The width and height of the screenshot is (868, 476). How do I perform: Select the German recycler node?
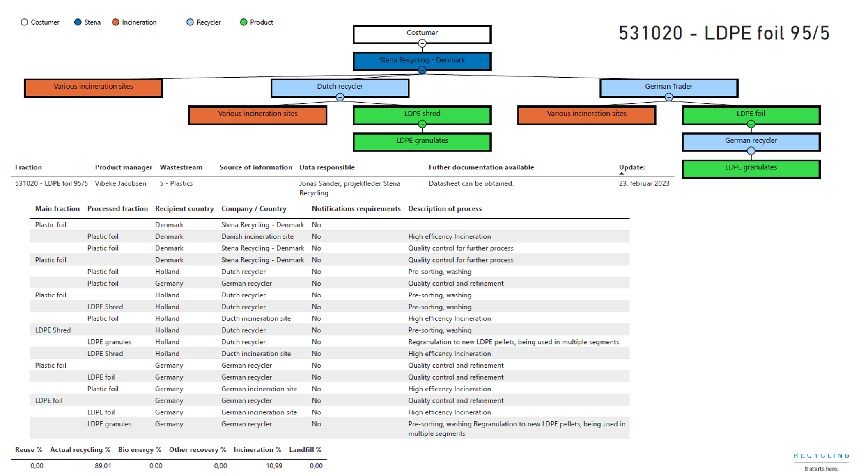coord(751,141)
